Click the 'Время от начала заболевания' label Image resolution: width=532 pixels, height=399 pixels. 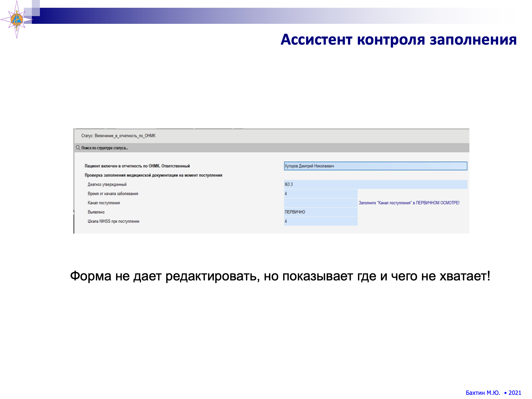tap(113, 194)
